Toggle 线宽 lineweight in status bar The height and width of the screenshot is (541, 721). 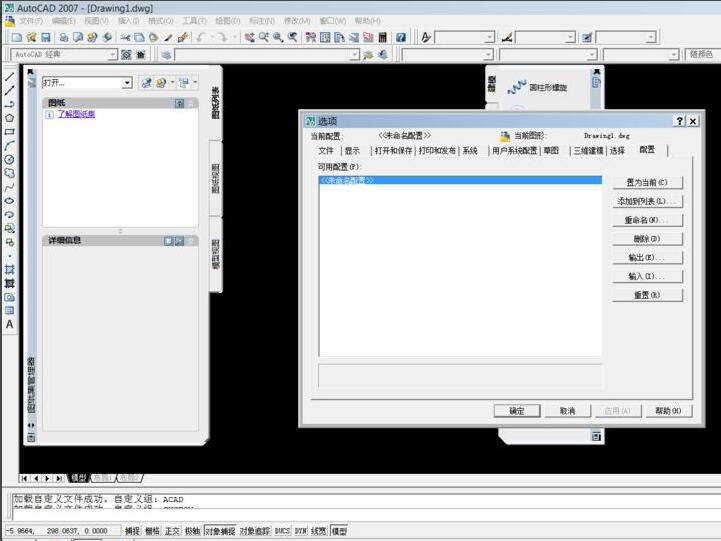click(319, 531)
